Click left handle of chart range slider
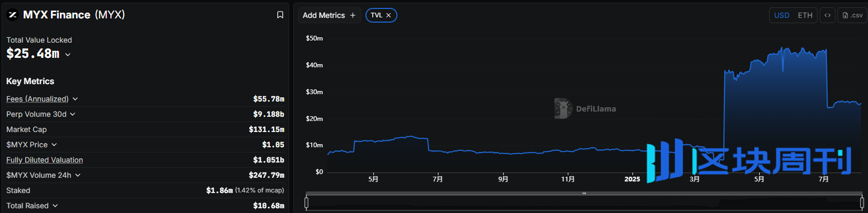 click(x=307, y=202)
